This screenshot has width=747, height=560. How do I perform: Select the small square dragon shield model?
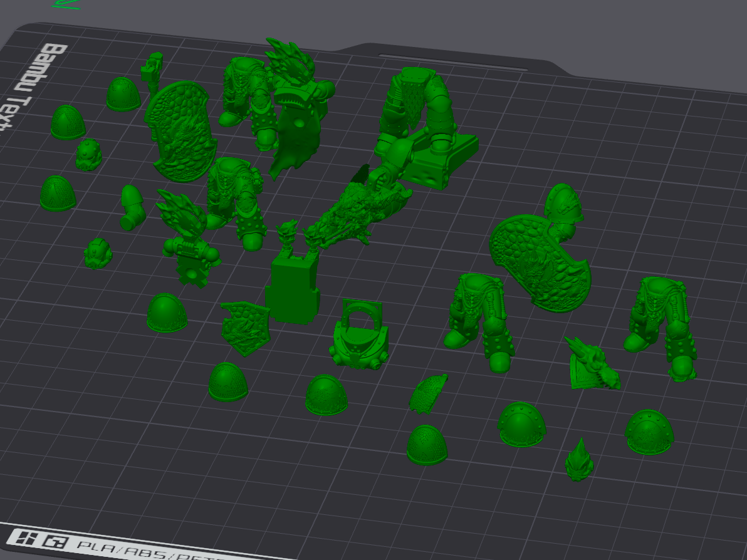point(246,328)
